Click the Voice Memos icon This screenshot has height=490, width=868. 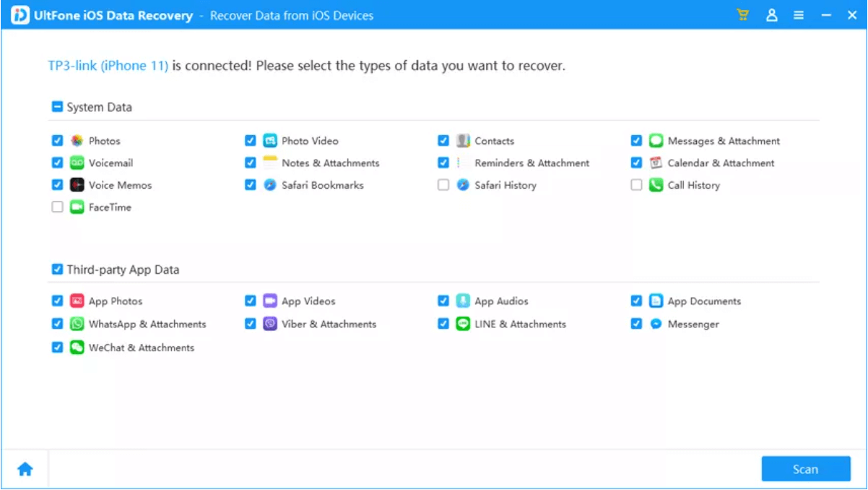pos(76,185)
